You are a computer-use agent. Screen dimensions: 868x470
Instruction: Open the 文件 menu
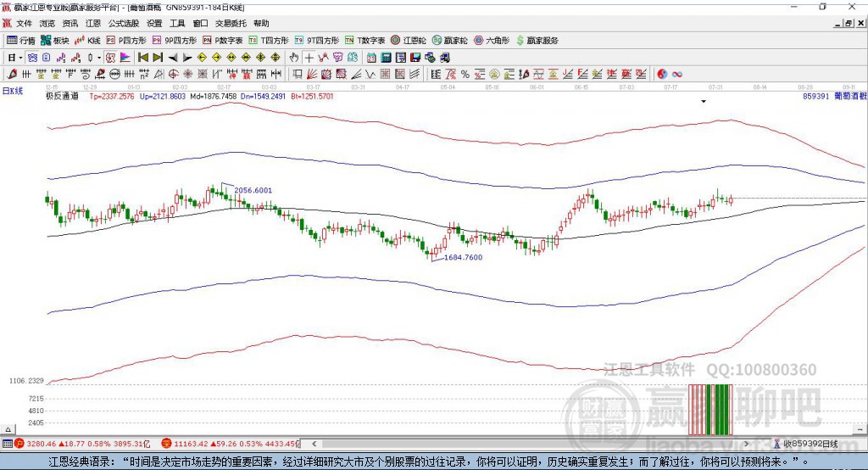click(24, 23)
